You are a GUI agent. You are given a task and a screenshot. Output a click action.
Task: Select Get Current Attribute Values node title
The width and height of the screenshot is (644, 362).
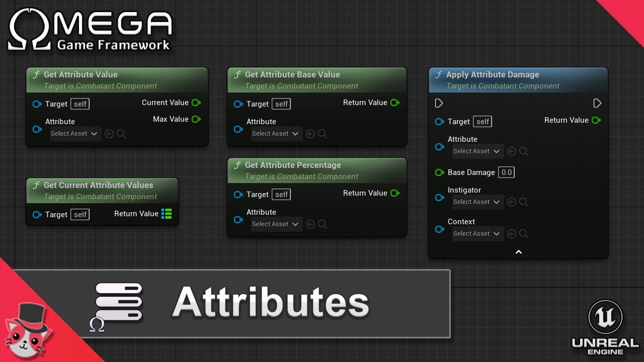pyautogui.click(x=99, y=185)
